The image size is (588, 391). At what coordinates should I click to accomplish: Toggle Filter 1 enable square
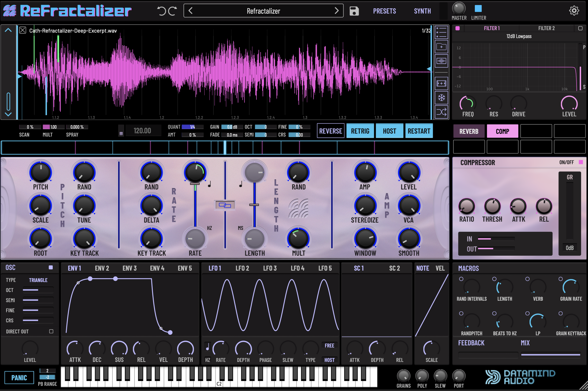[457, 28]
